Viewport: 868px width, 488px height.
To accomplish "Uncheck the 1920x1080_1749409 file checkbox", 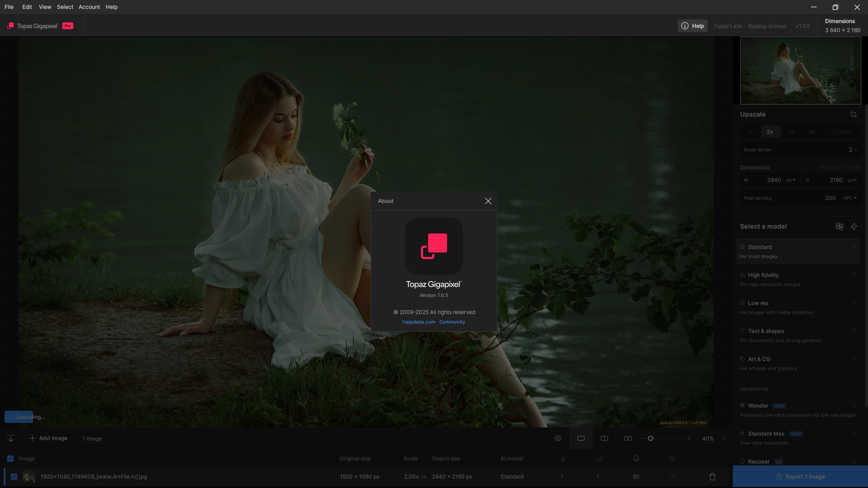I will coord(14,477).
